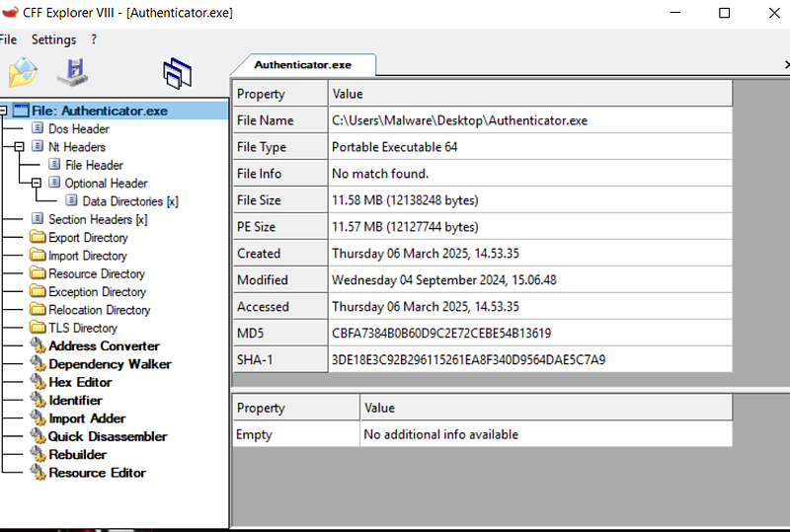Click the Hex Editor tool icon

38,382
